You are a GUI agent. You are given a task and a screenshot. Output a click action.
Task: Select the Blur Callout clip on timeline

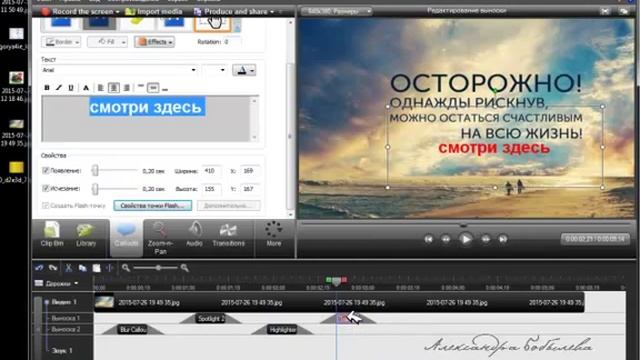(x=133, y=329)
